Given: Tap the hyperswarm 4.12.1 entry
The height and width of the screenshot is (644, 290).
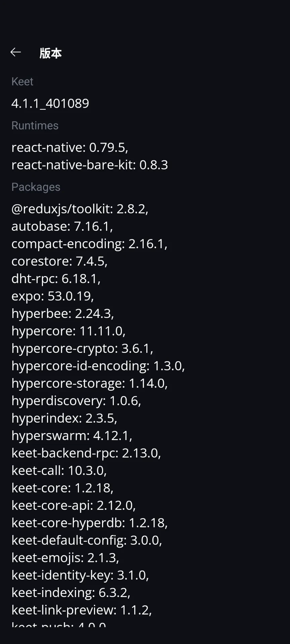Looking at the screenshot, I should 72,436.
